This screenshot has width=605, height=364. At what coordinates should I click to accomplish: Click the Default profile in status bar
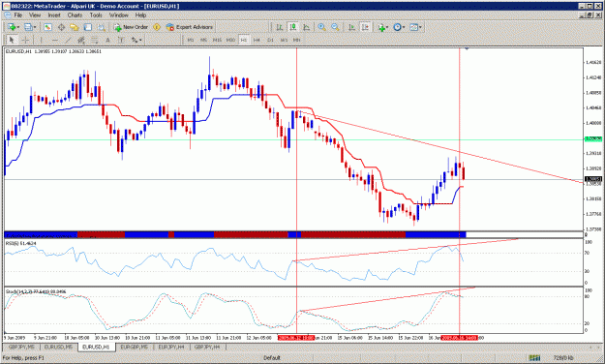272,358
